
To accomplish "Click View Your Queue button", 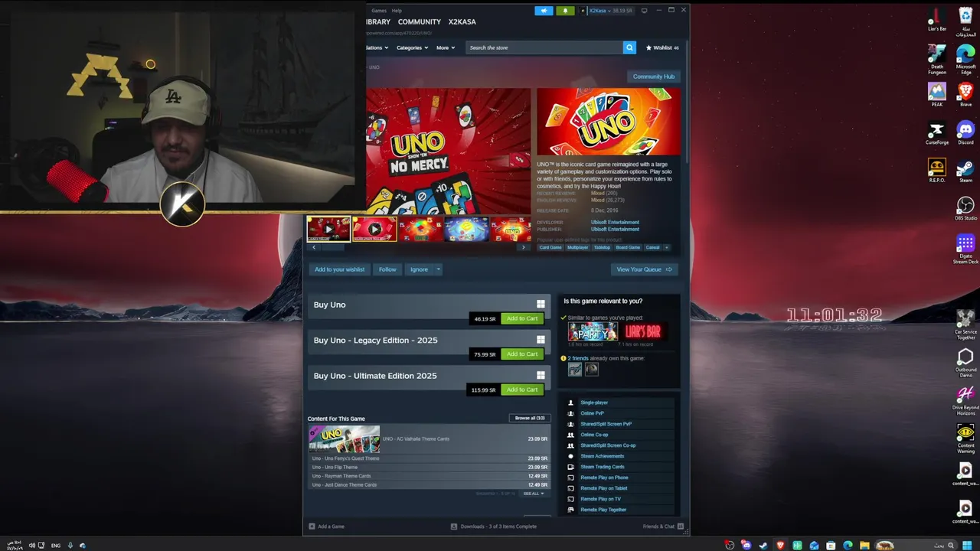I will [x=644, y=269].
